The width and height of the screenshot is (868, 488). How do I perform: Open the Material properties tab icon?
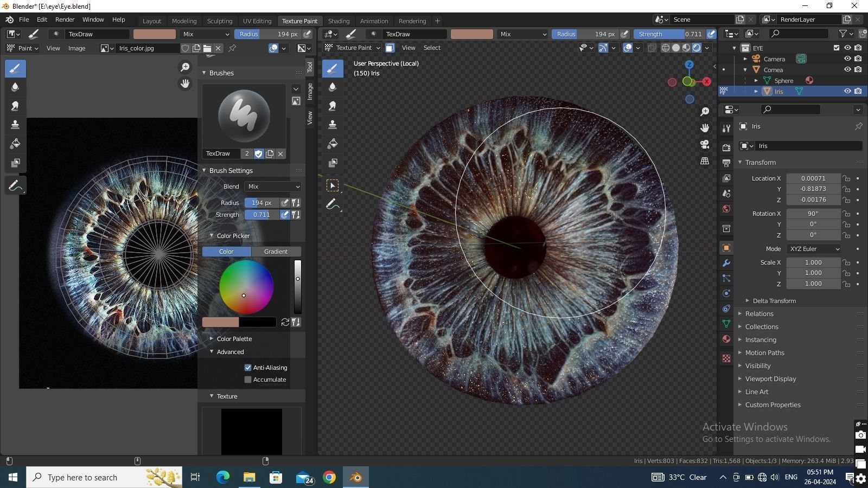pyautogui.click(x=726, y=339)
